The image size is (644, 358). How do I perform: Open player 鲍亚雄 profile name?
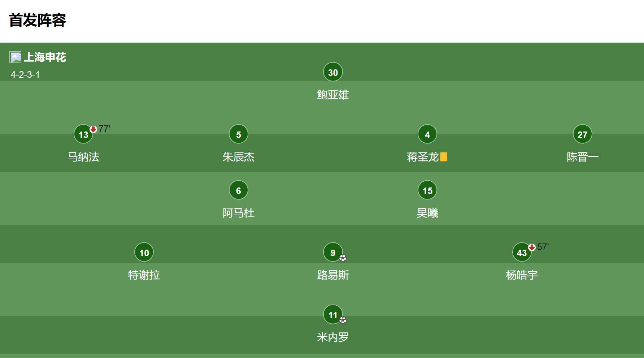333,95
